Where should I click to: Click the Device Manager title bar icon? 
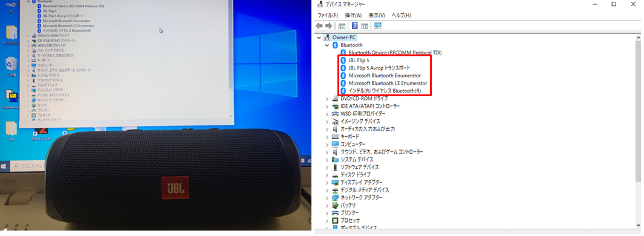(x=320, y=4)
